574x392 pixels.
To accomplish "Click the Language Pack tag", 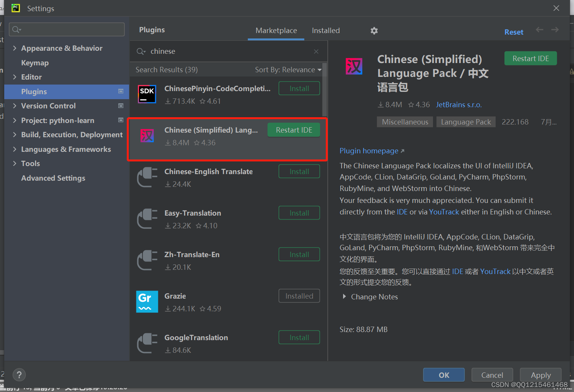I will [466, 122].
